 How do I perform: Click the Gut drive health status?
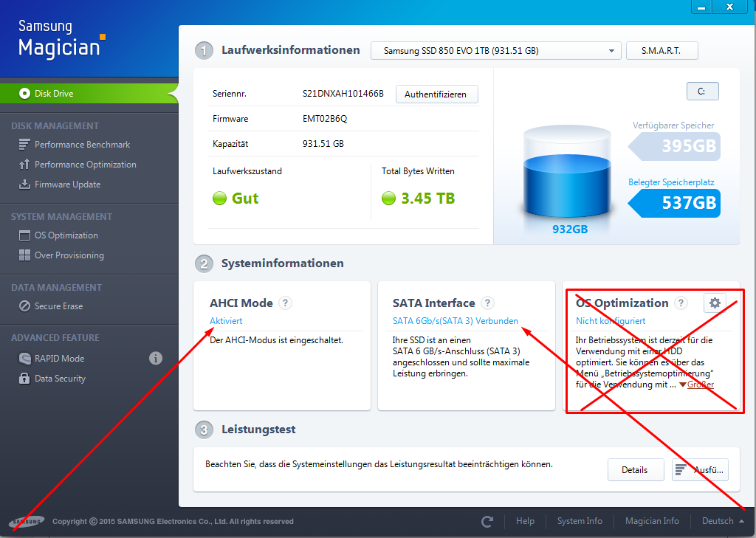(x=245, y=198)
